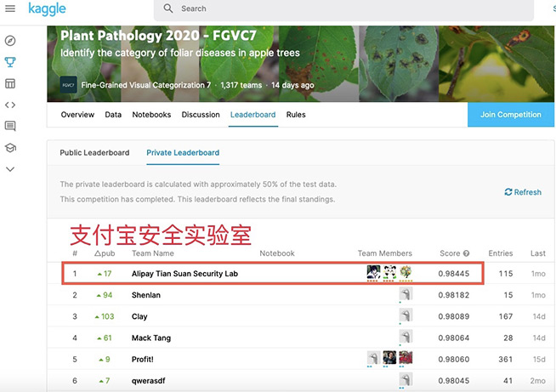Click Shenlan's team member avatar
Image resolution: width=556 pixels, height=392 pixels.
point(406,295)
